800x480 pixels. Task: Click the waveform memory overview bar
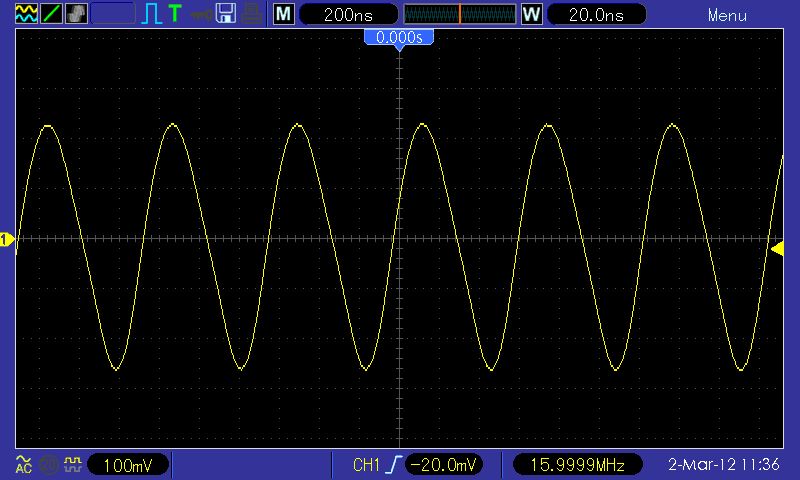(x=460, y=14)
